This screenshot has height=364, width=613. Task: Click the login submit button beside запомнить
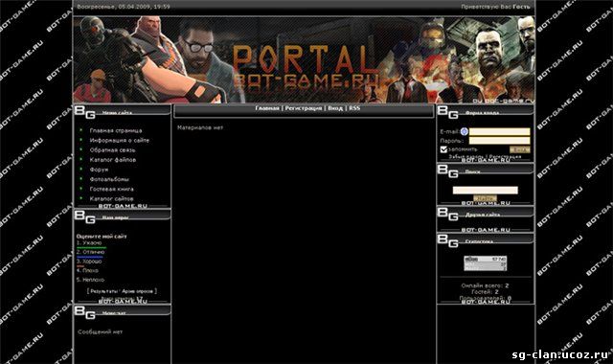519,149
